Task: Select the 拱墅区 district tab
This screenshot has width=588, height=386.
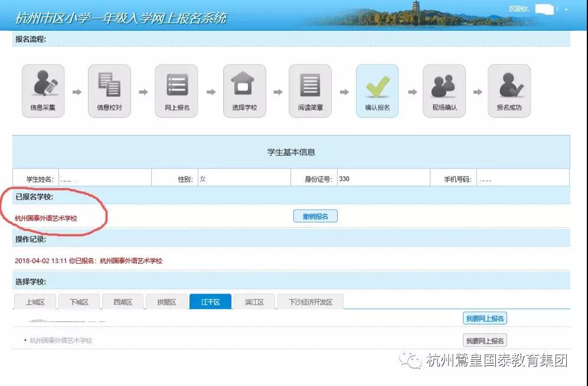Action: [166, 302]
